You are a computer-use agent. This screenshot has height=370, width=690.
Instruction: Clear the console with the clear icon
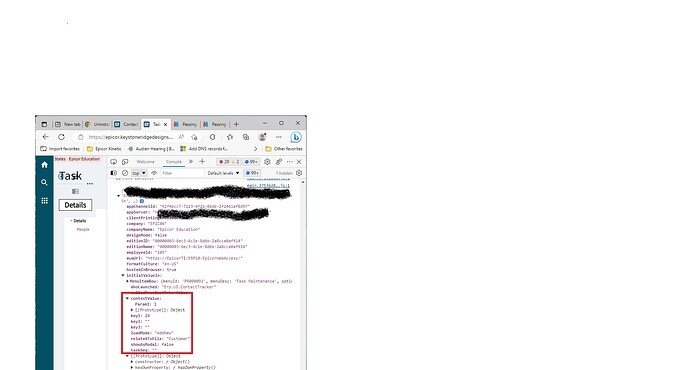125,173
